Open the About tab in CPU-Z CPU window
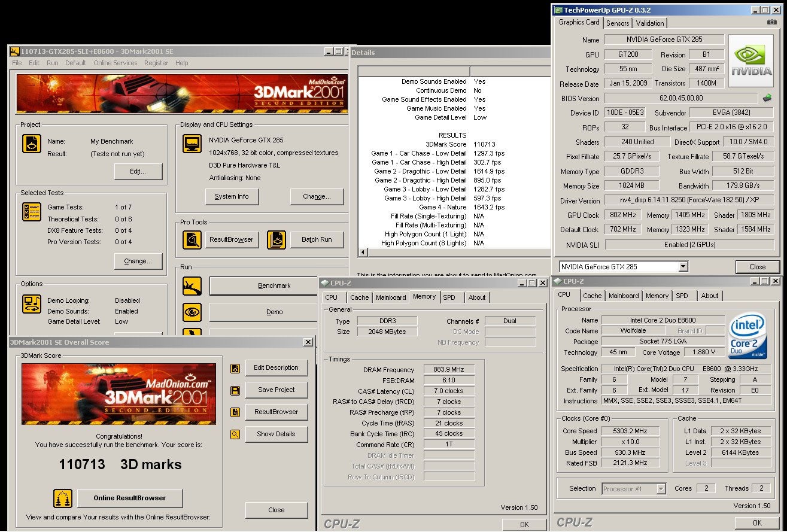 710,296
